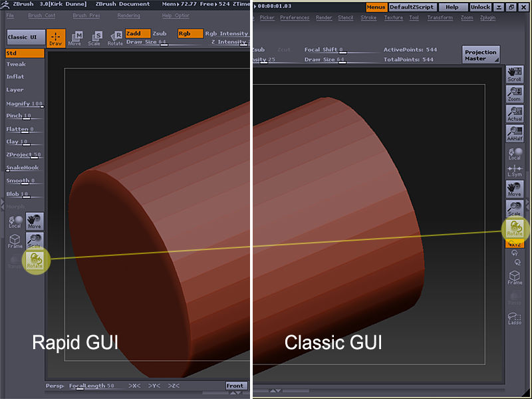Image resolution: width=532 pixels, height=399 pixels.
Task: Click the Scroll icon on the Classic GUI shelf
Action: point(514,74)
